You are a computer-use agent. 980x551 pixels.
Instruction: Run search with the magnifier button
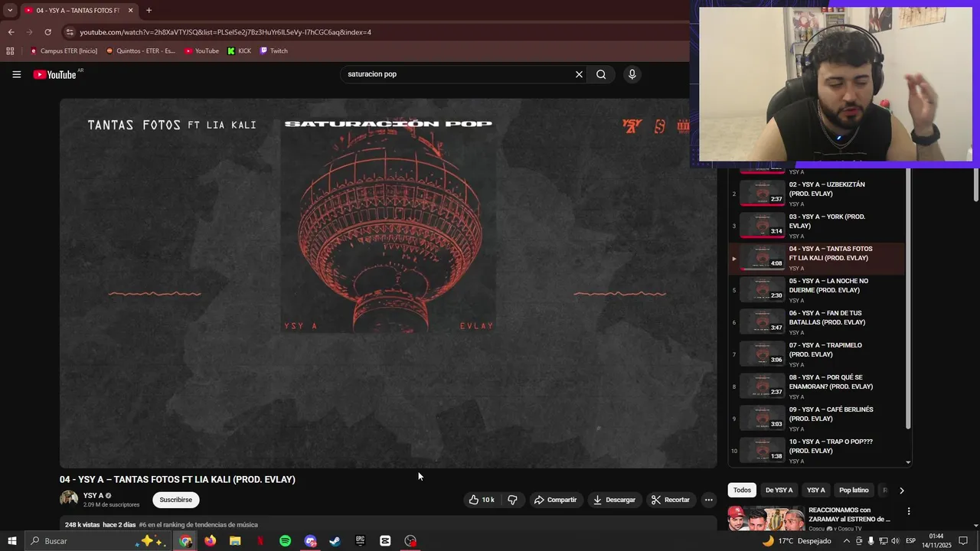[x=601, y=74]
